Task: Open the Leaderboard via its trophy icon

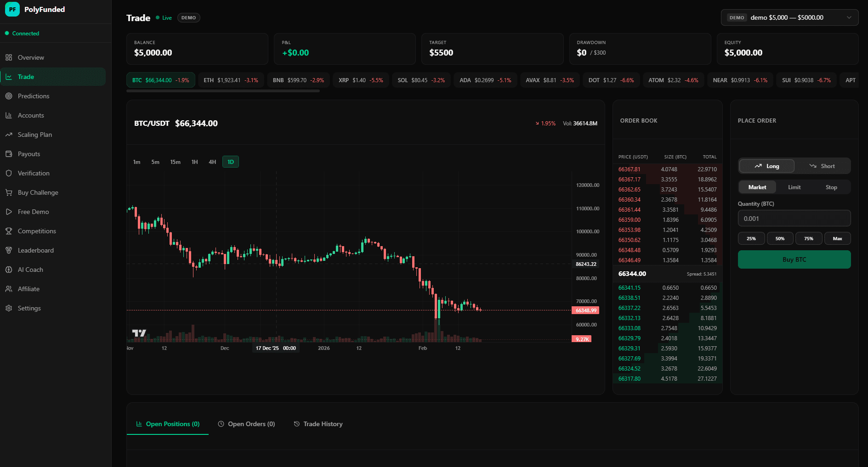Action: (9, 250)
